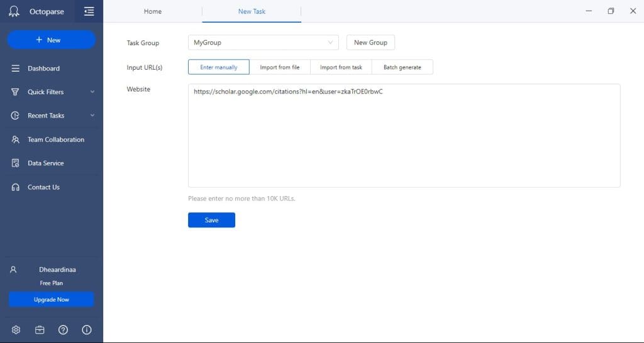Choose the Import from task option
The width and height of the screenshot is (644, 343).
[x=341, y=67]
